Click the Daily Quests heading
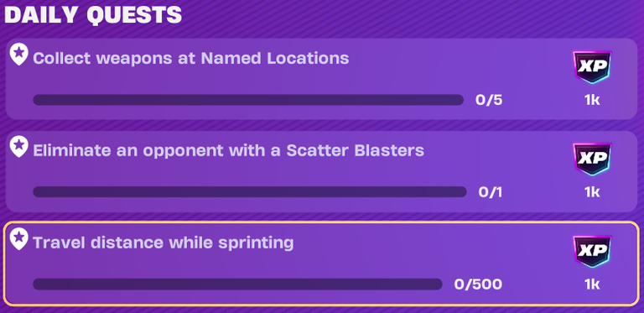 [x=93, y=16]
